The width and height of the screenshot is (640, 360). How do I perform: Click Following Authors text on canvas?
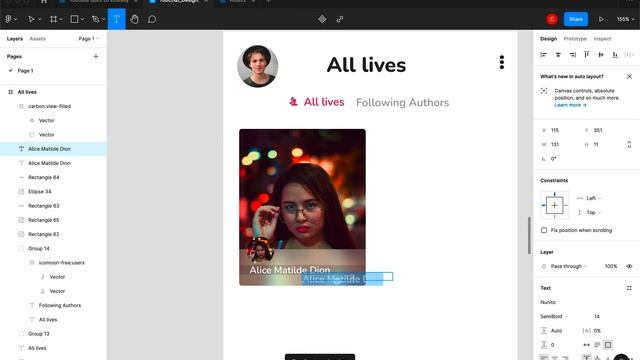point(402,102)
